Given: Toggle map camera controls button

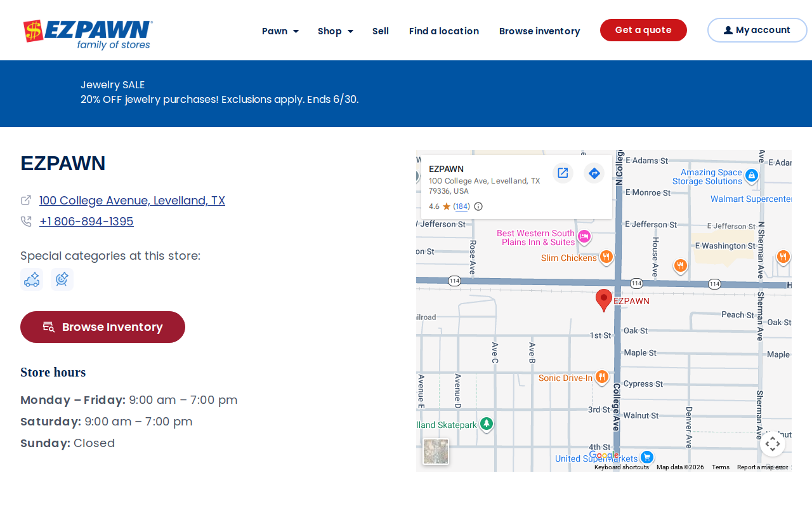Looking at the screenshot, I should pos(772,443).
